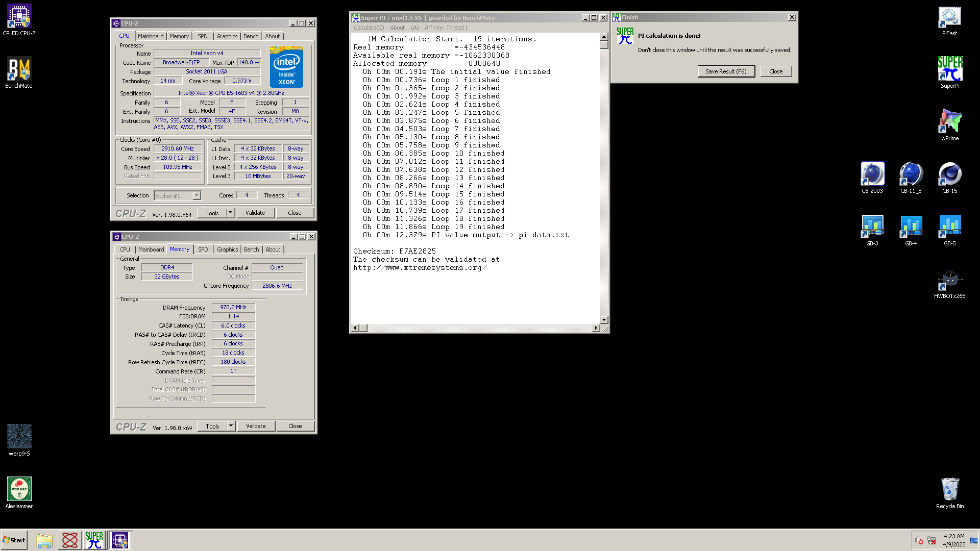
Task: Switch to Mainboard tab in upper CPU-Z
Action: tap(151, 36)
